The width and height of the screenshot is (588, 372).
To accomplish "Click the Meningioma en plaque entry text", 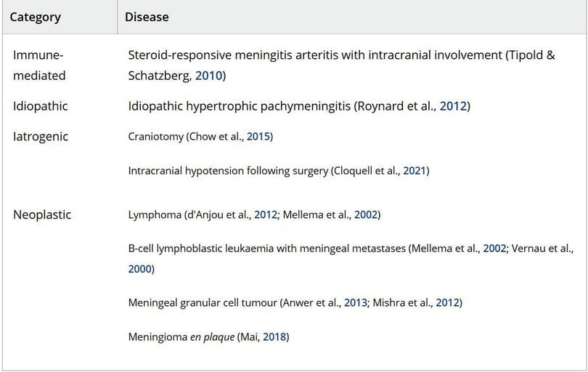I will tap(181, 337).
